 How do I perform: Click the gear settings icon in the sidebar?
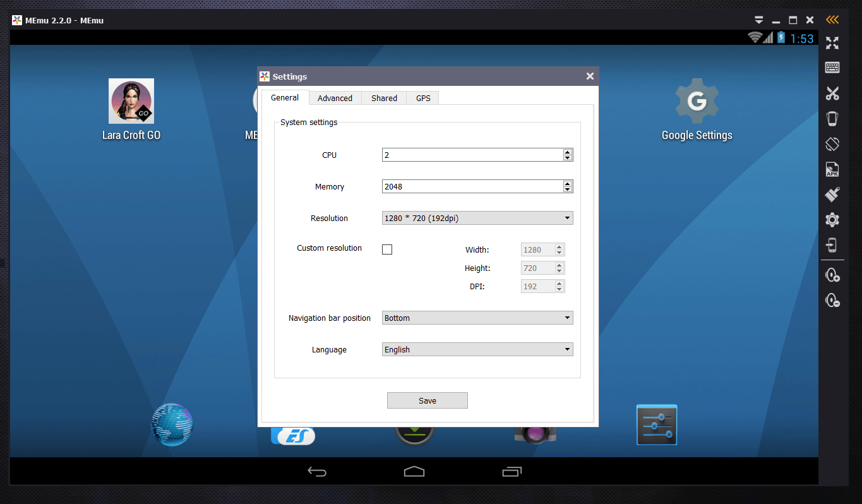point(832,220)
